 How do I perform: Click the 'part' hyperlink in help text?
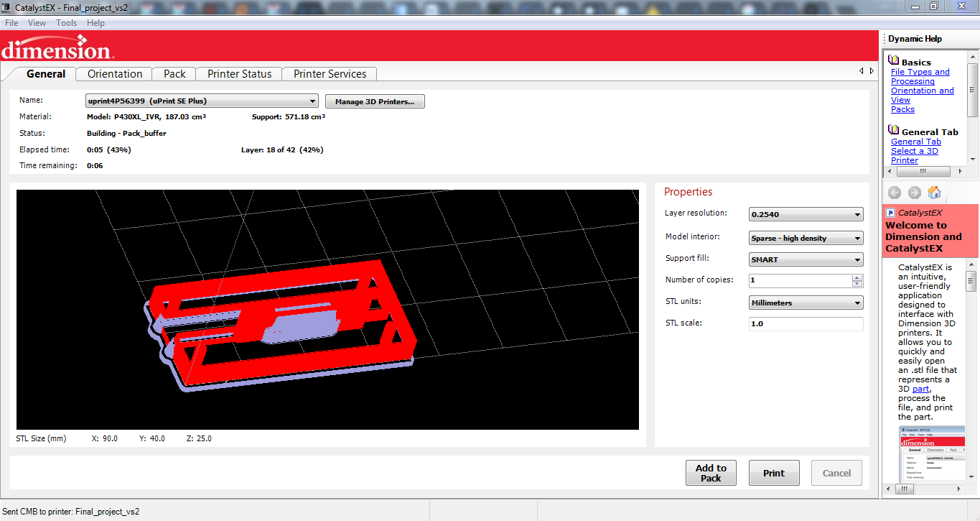point(920,389)
